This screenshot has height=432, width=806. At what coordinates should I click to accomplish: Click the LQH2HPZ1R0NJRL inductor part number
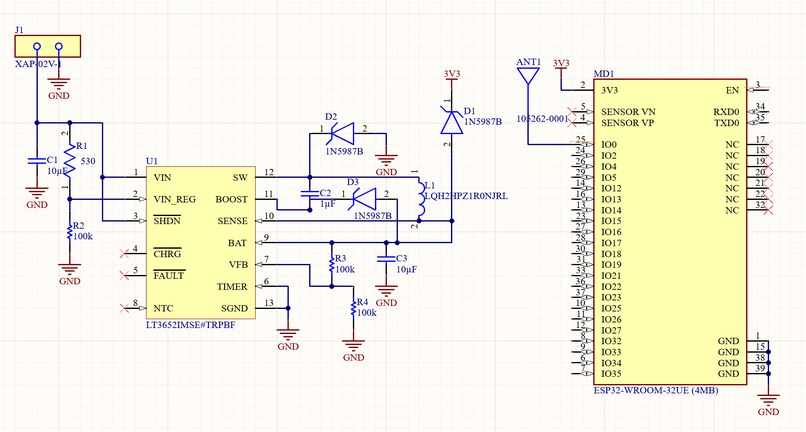pyautogui.click(x=466, y=196)
